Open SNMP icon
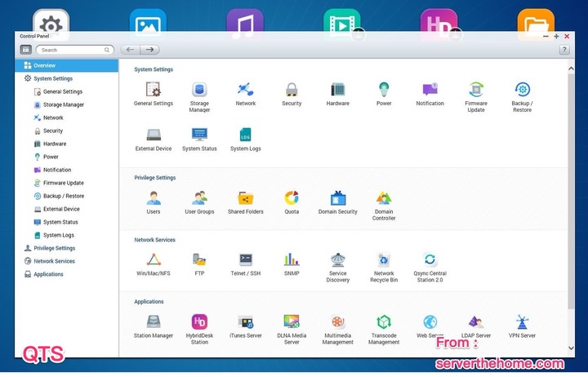This screenshot has height=377, width=588. (x=292, y=259)
